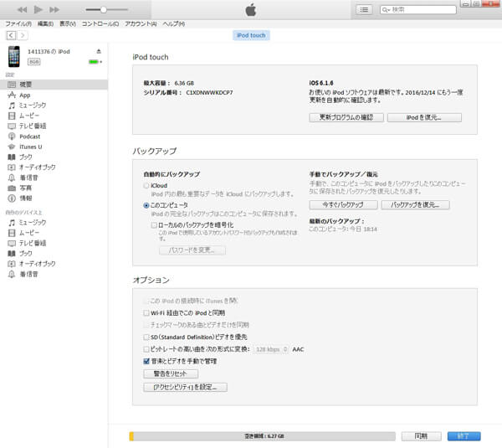Open the ヘルプ menu
This screenshot has height=448, width=502.
173,23
